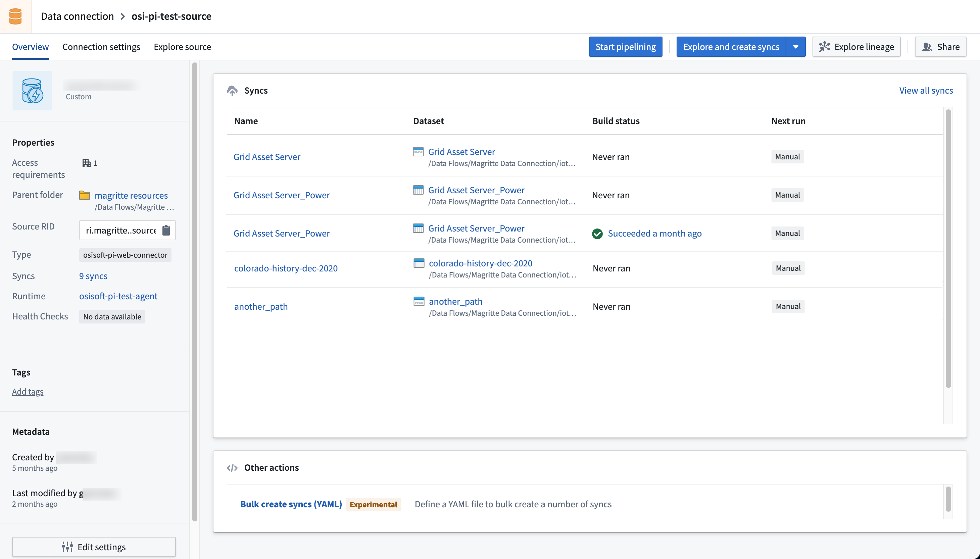Click the access requirements organization icon
The width and height of the screenshot is (980, 559).
click(86, 163)
